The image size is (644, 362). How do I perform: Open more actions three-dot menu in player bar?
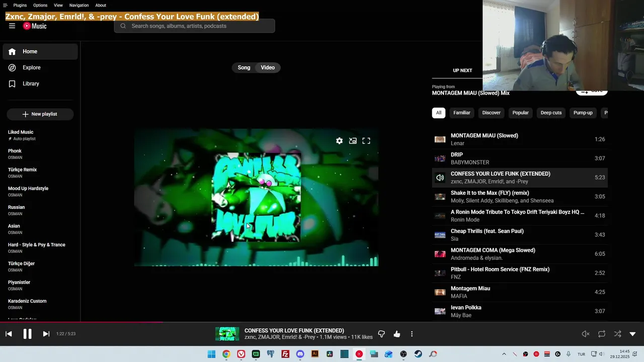pos(412,334)
